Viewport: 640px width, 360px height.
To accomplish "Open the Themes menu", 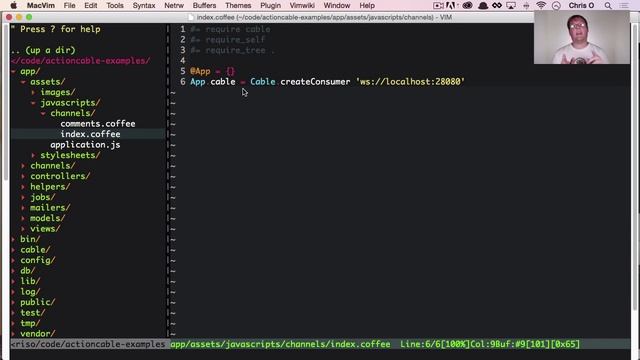I will tap(238, 5).
